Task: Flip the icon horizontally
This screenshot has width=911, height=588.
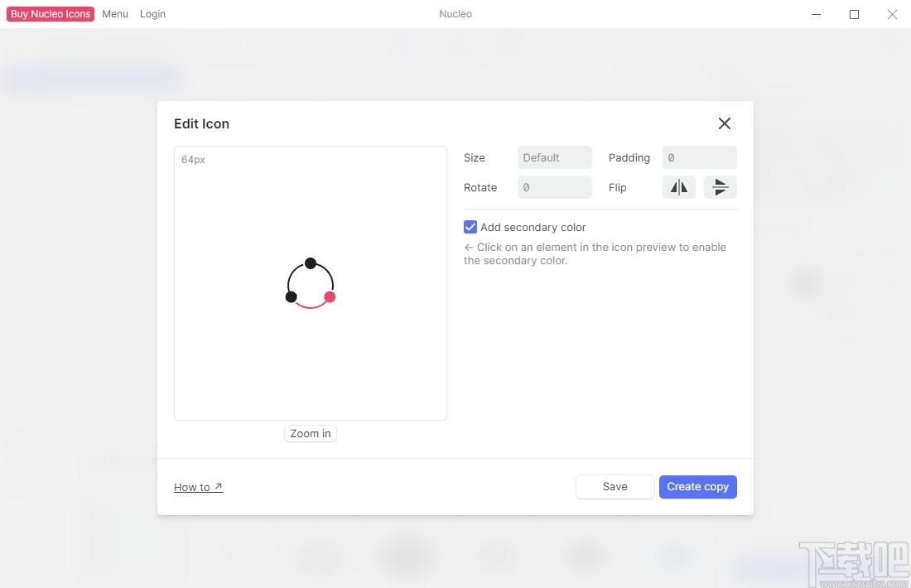Action: pyautogui.click(x=678, y=187)
